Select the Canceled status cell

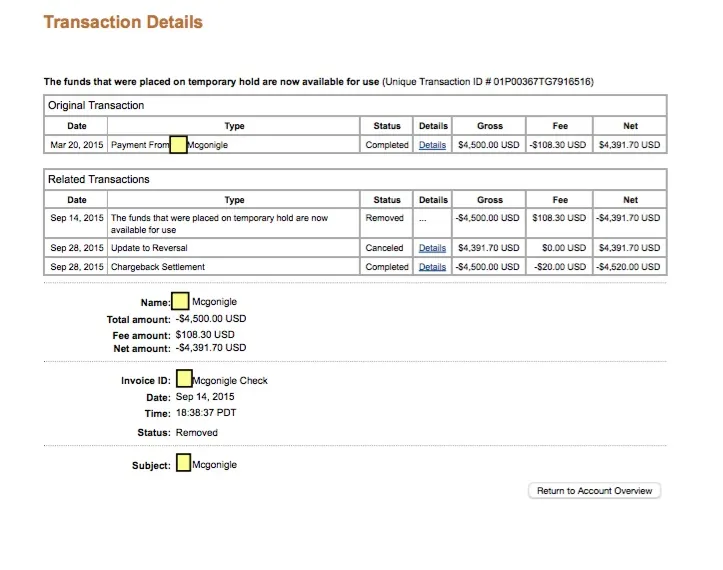pyautogui.click(x=386, y=248)
